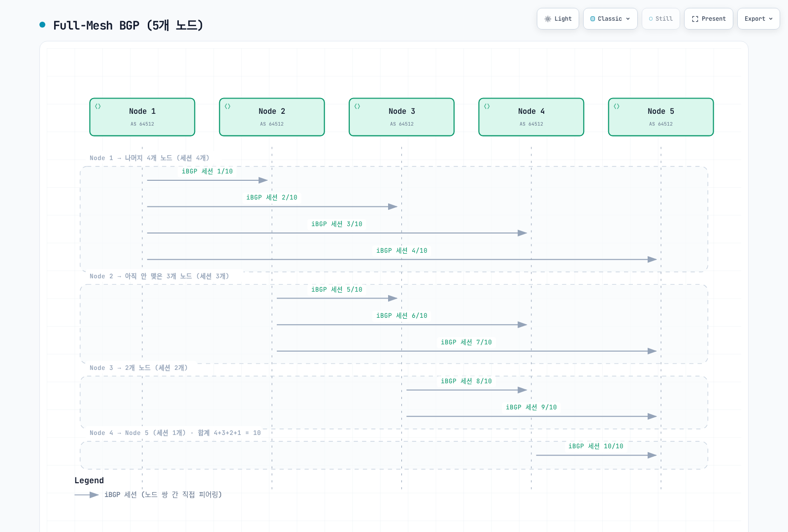
Task: Click the sun icon in Light button
Action: (548, 19)
